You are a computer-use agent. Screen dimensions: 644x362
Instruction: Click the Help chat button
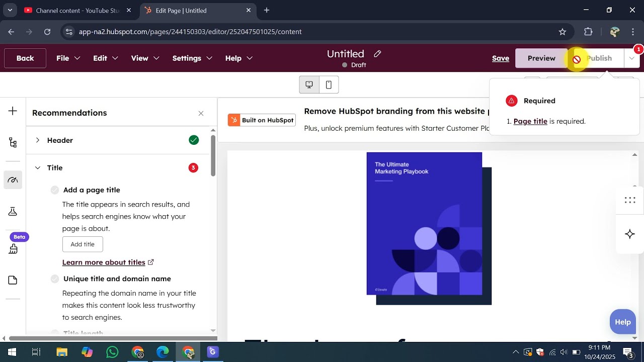click(623, 322)
